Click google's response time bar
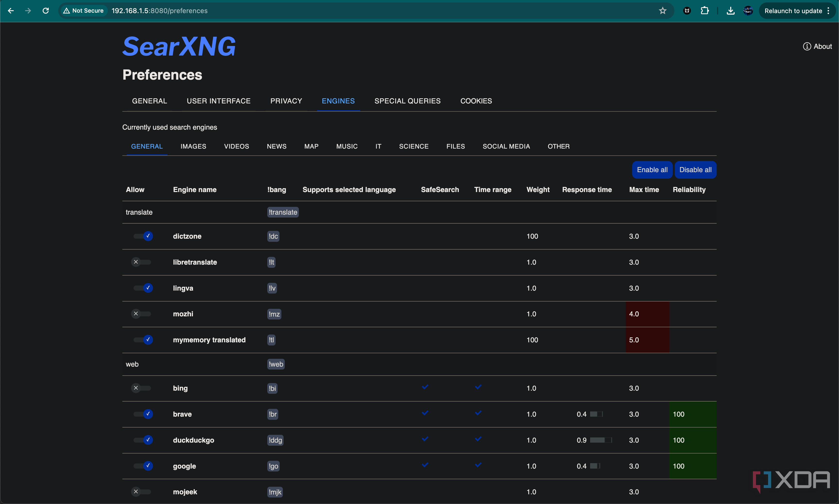 point(595,466)
